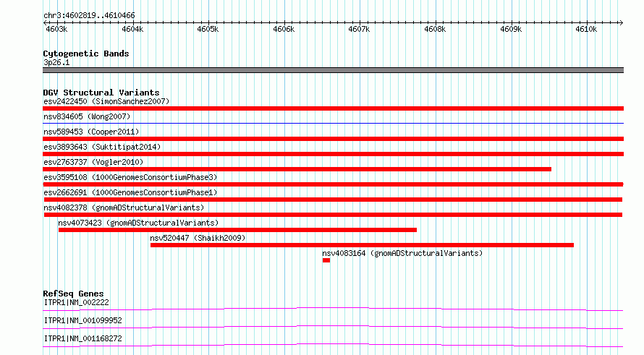
Task: Click the ruler's left arrowhead
Action: click(45, 23)
